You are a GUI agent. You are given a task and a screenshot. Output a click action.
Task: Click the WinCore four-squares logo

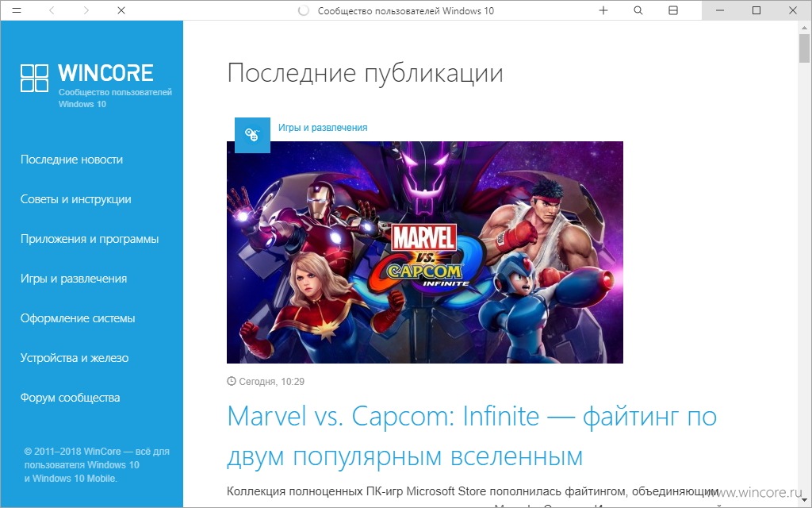pos(34,79)
